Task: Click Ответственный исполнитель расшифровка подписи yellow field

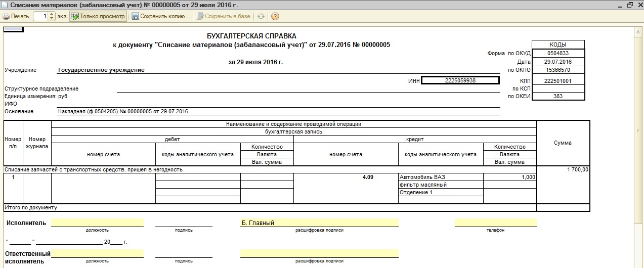Action: (x=319, y=253)
